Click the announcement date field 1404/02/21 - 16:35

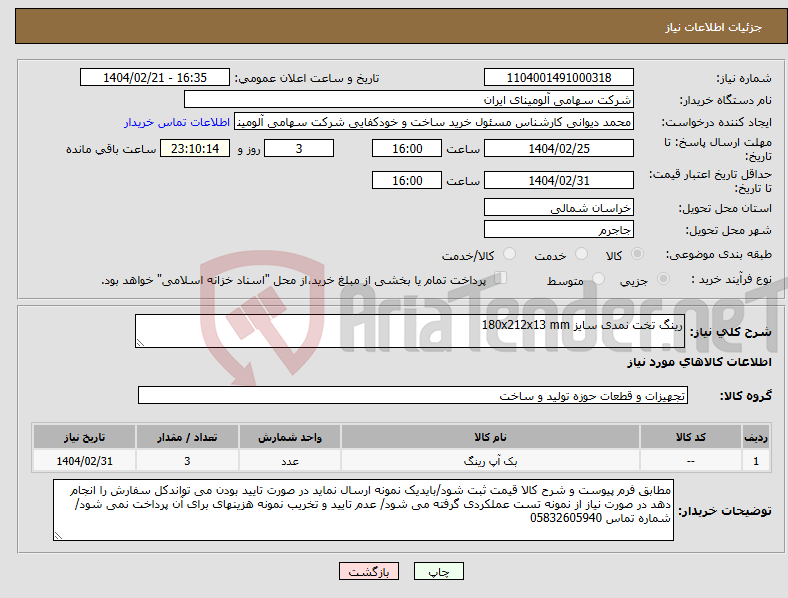[155, 78]
